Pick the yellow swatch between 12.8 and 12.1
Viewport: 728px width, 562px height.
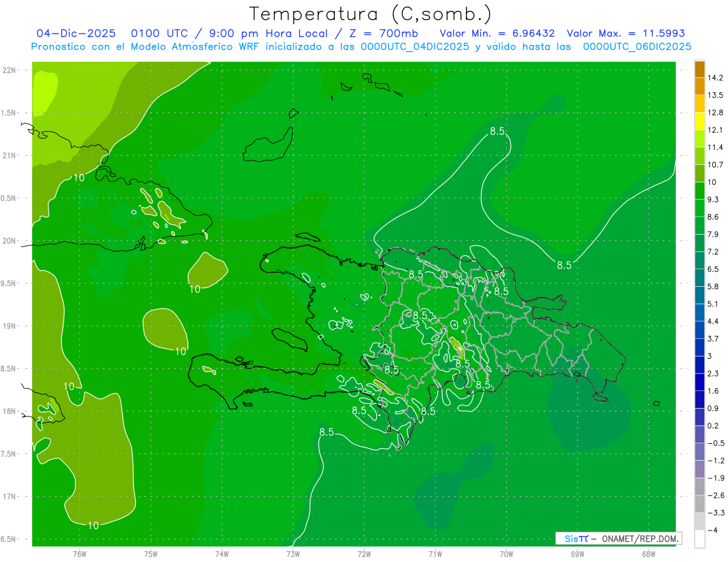699,121
